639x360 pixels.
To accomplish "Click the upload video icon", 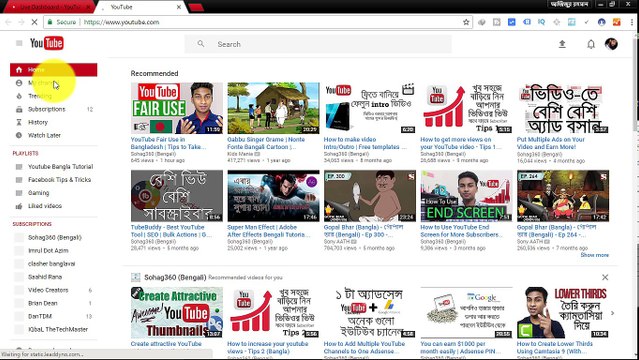I will (562, 44).
